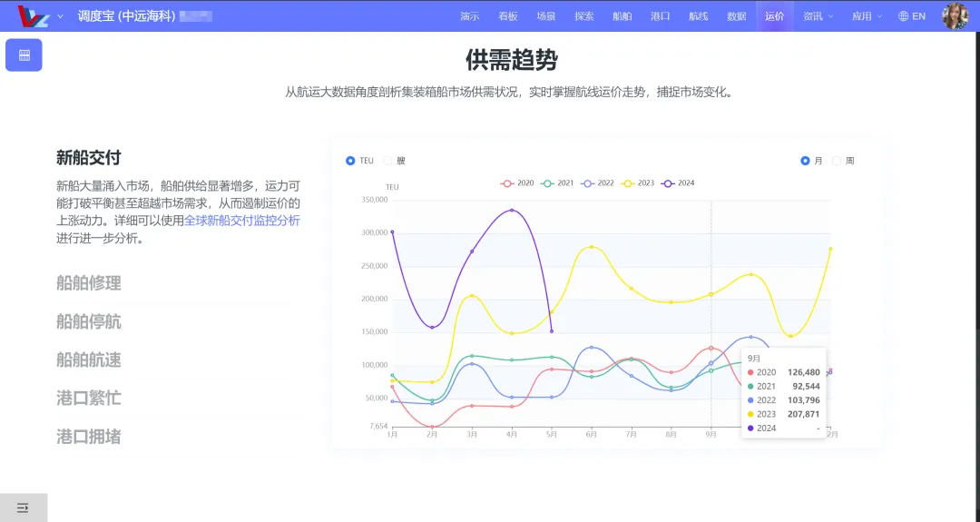
Task: Click the globe language icon
Action: (903, 16)
